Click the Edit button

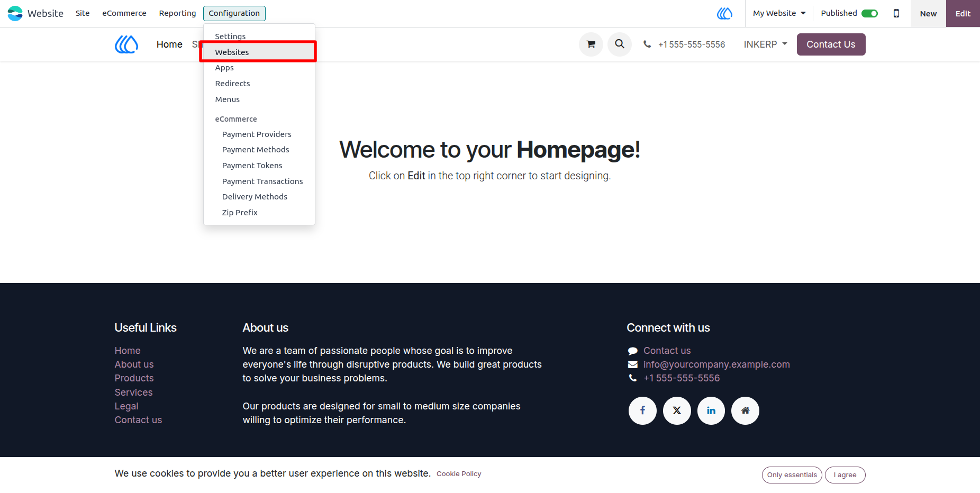(963, 13)
